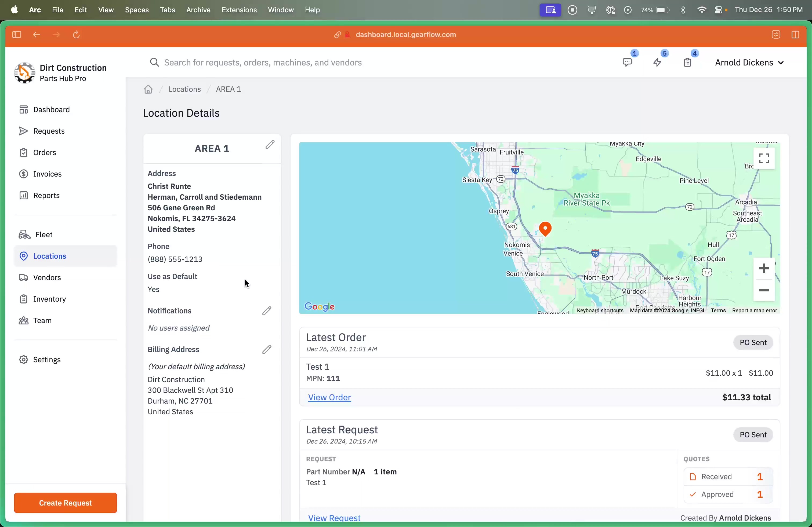Open Invoices from the sidebar
The height and width of the screenshot is (527, 812).
[x=47, y=174]
